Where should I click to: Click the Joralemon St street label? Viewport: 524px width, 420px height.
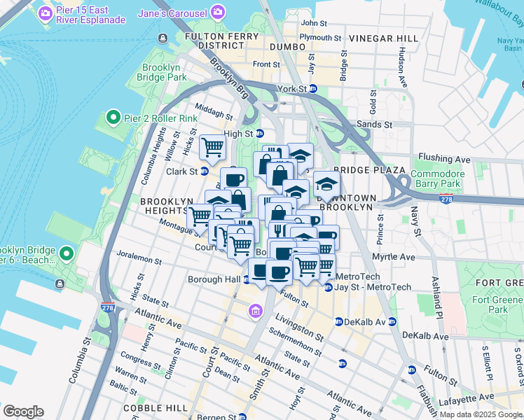point(139,258)
